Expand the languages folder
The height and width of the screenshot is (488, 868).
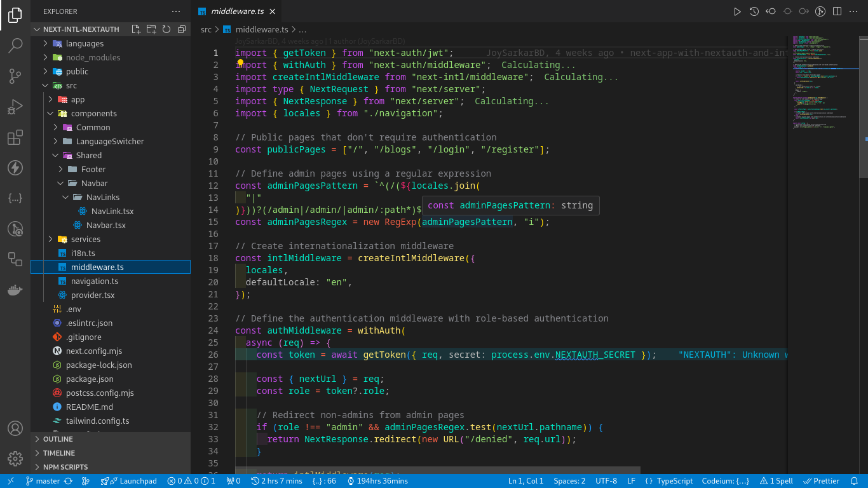point(111,43)
